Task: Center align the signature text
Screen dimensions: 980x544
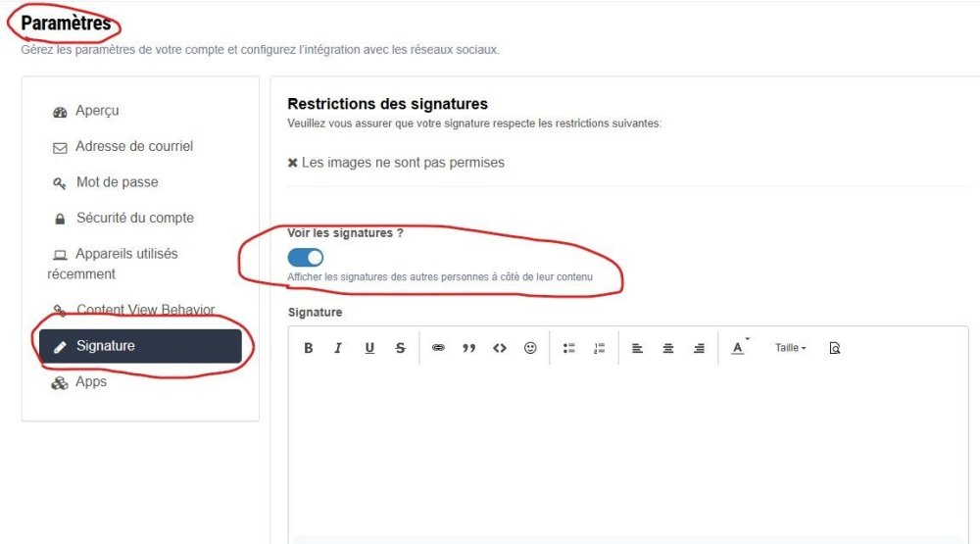Action: coord(668,348)
